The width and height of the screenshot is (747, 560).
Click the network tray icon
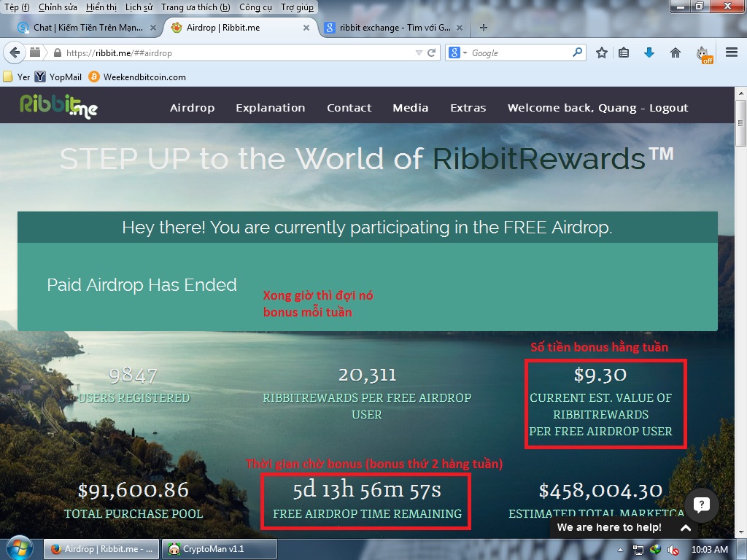pyautogui.click(x=638, y=550)
